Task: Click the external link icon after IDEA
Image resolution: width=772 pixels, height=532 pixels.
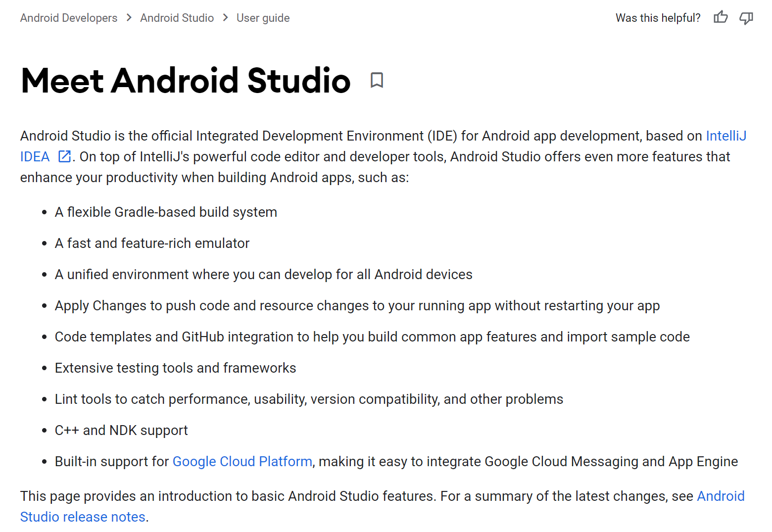Action: point(64,156)
